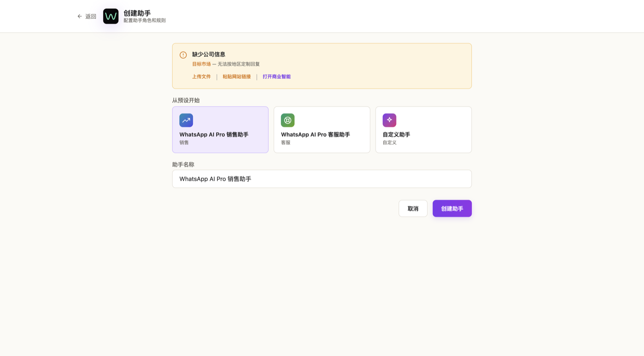This screenshot has width=644, height=356.
Task: Click the 无法按地区定制回复 description text
Action: tap(239, 64)
